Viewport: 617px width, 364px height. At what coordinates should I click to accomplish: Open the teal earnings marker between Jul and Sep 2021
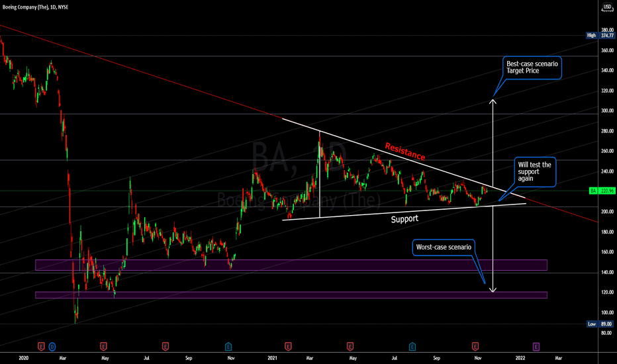tap(412, 347)
